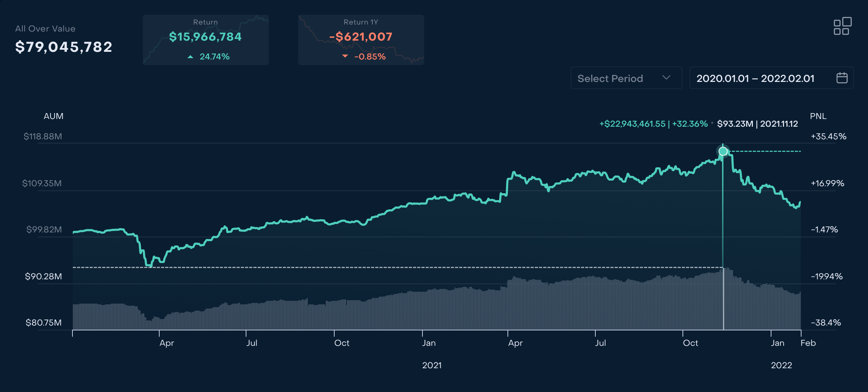The height and width of the screenshot is (392, 868).
Task: Click the +$22,943,461.55 gain tooltip value
Action: click(x=632, y=124)
